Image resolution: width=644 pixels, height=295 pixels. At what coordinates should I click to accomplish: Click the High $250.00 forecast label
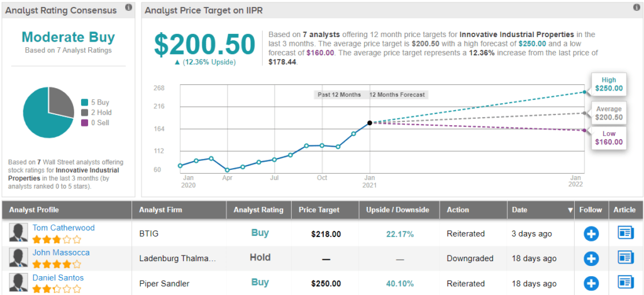608,84
